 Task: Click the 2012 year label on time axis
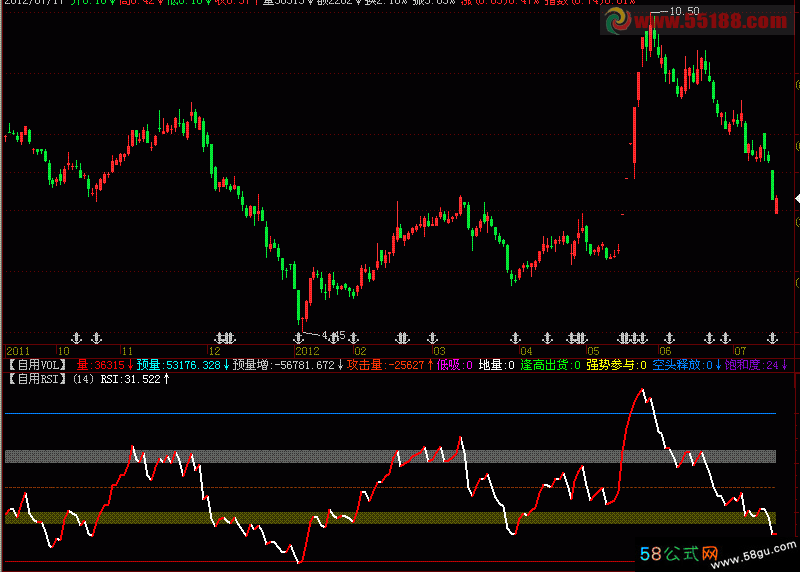306,351
